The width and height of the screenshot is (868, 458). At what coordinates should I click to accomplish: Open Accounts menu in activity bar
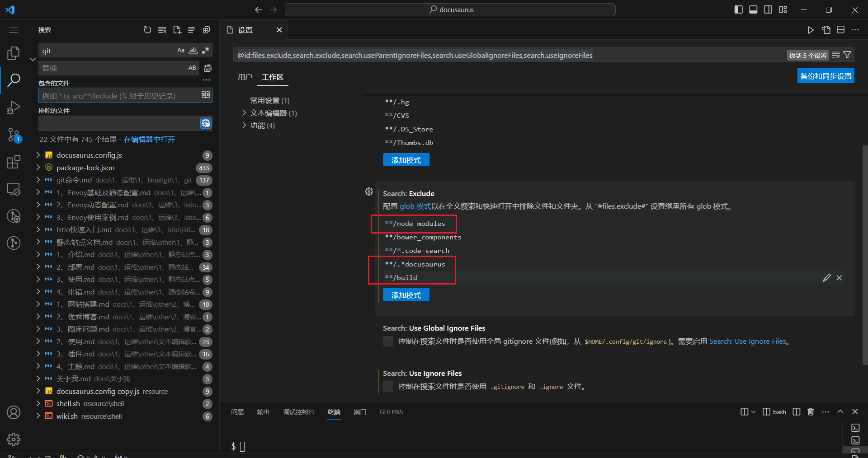[14, 412]
